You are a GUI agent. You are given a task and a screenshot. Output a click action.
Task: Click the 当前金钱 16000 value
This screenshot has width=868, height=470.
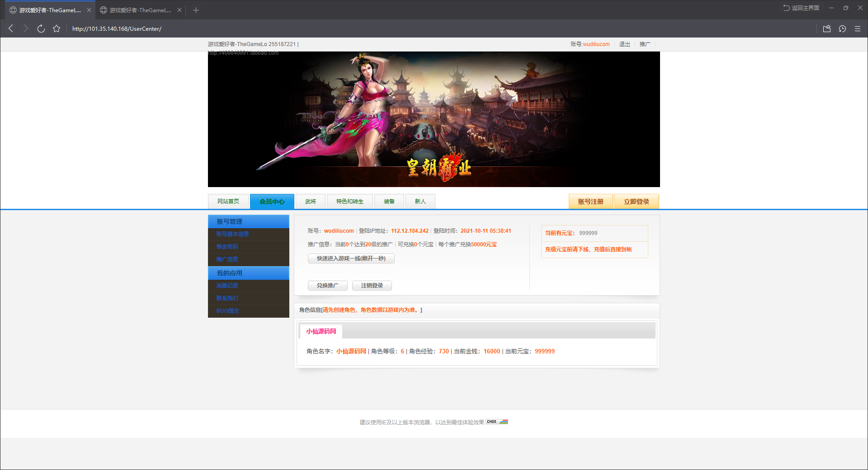[492, 351]
